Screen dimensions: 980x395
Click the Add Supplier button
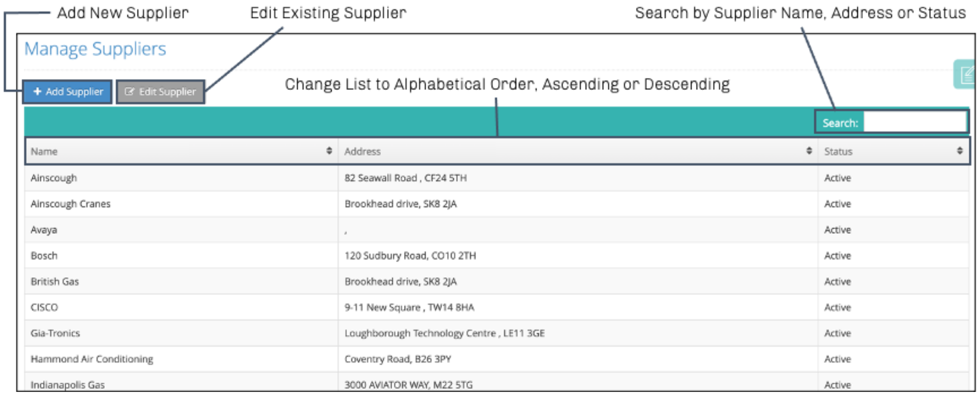click(x=68, y=92)
